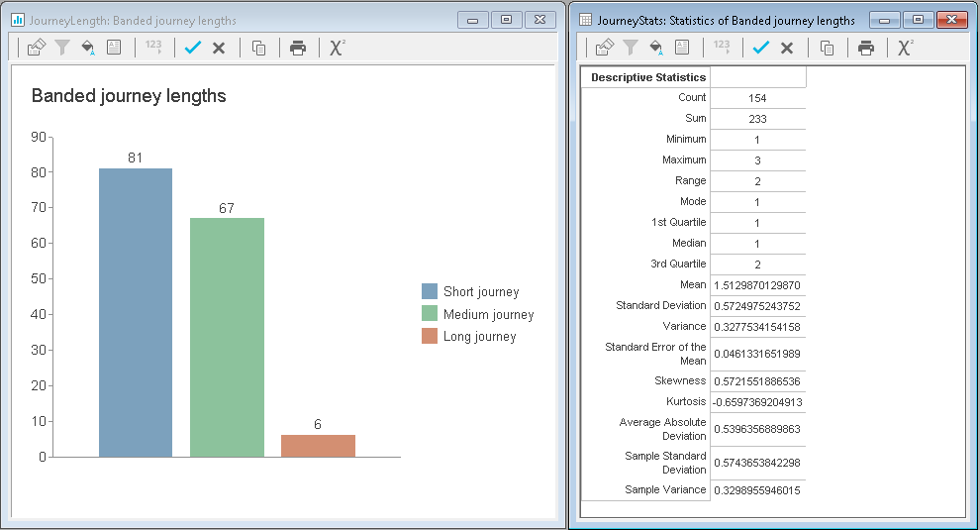This screenshot has height=530, width=980.
Task: Click the 'Descriptive Statistics' table header
Action: [648, 77]
